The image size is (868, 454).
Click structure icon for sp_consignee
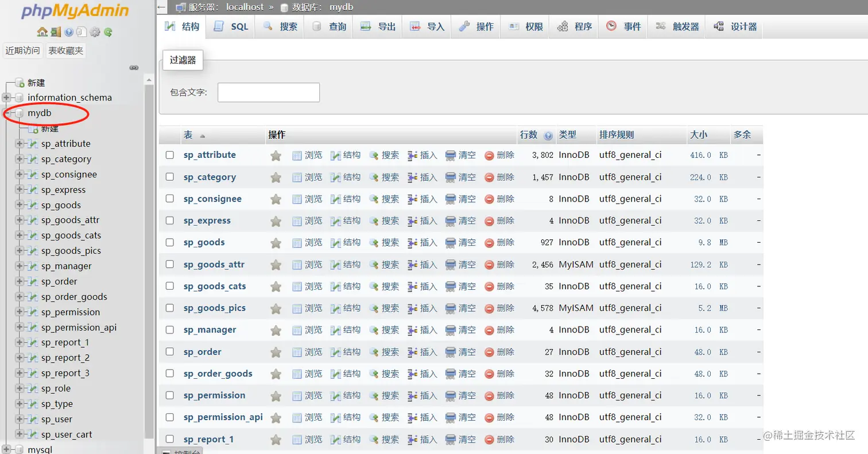tap(335, 199)
